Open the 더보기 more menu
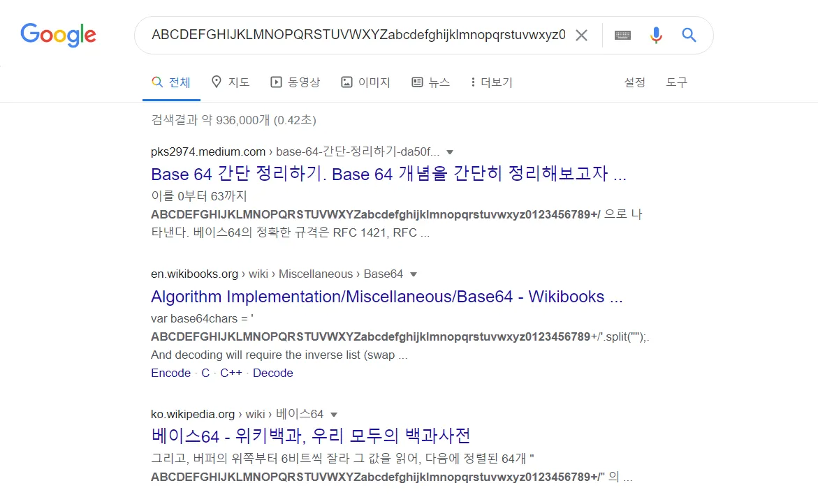 pos(491,82)
